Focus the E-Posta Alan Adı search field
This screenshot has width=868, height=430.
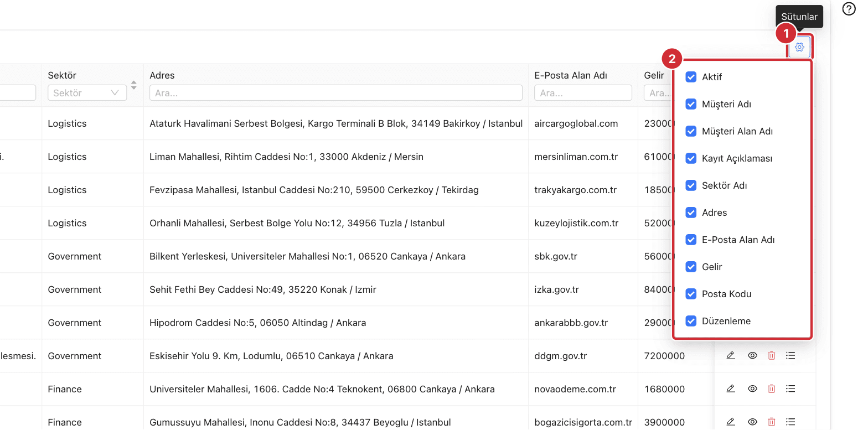[x=583, y=93]
